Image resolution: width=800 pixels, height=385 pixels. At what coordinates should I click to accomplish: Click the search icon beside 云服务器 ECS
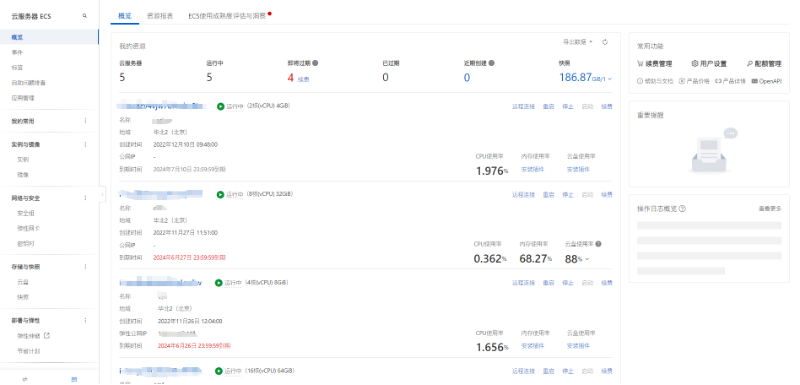85,16
